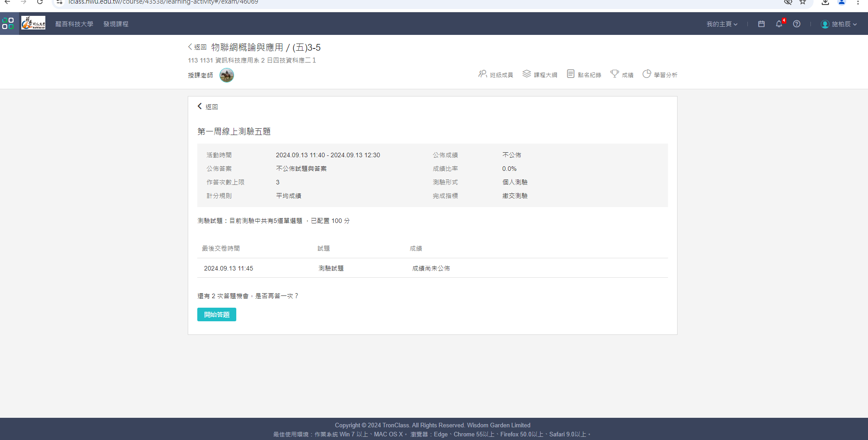The height and width of the screenshot is (440, 868).
Task: Expand the 施柏辰 user account menu
Action: click(x=839, y=24)
